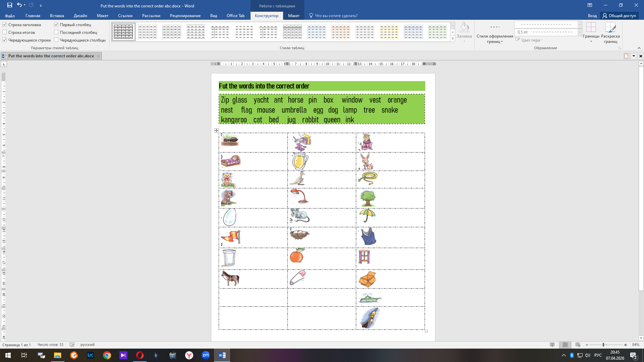Click the zoom slider handle
This screenshot has height=362, width=644.
pyautogui.click(x=603, y=345)
